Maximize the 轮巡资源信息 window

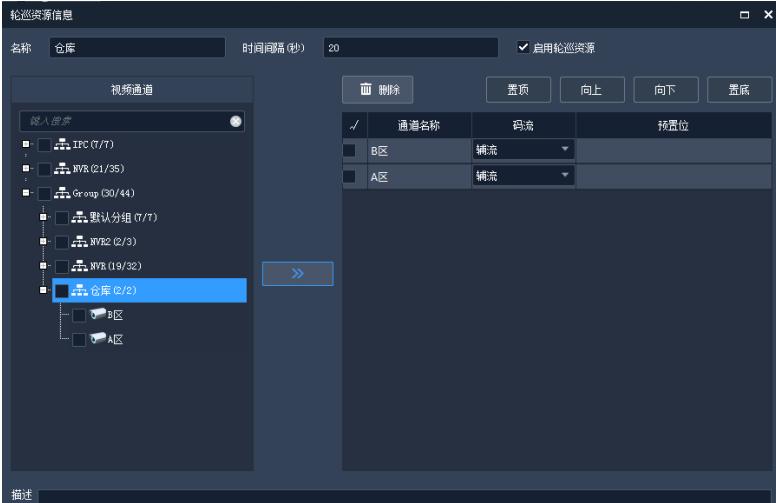tap(744, 15)
